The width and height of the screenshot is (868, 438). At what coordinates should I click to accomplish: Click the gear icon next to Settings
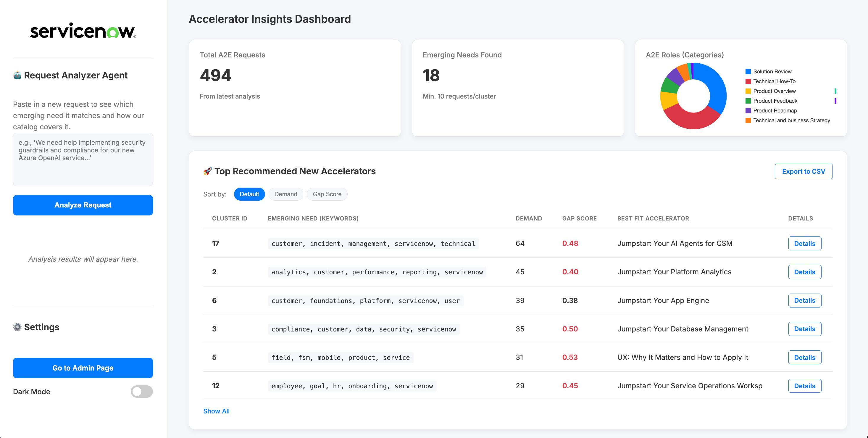(x=17, y=327)
